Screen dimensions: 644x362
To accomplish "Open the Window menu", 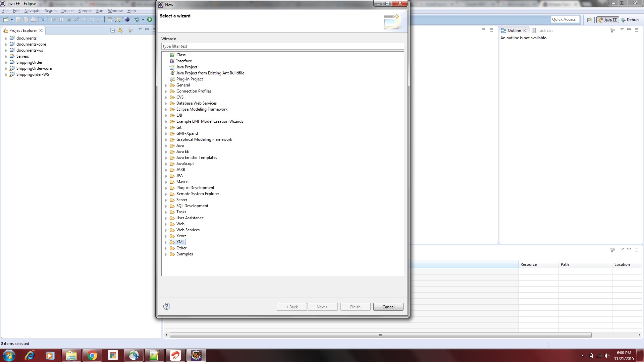I will [x=115, y=11].
